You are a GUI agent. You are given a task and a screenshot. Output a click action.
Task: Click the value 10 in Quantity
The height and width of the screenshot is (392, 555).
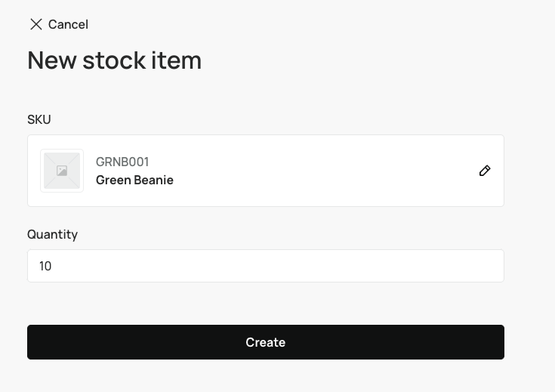tap(45, 266)
